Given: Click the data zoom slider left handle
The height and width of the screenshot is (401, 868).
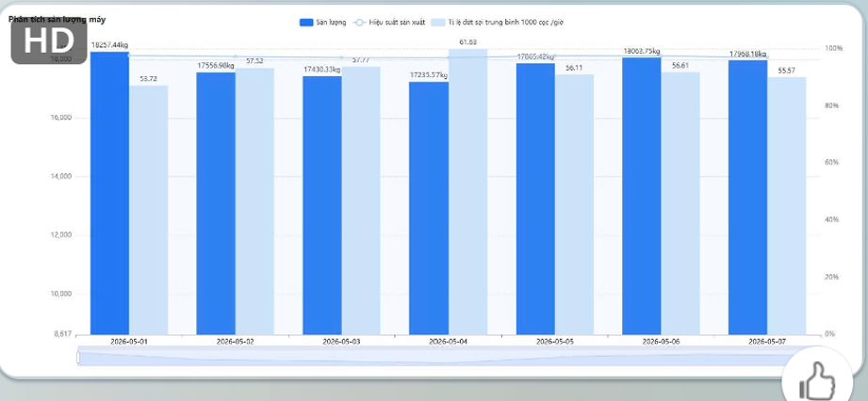Looking at the screenshot, I should [78, 358].
